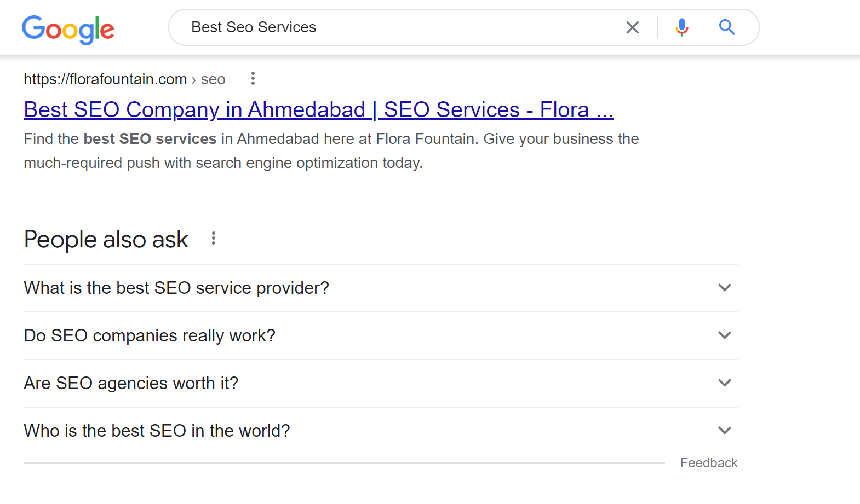Image resolution: width=860 pixels, height=504 pixels.
Task: Open the three-dot menu next to People also ask
Action: pyautogui.click(x=214, y=239)
